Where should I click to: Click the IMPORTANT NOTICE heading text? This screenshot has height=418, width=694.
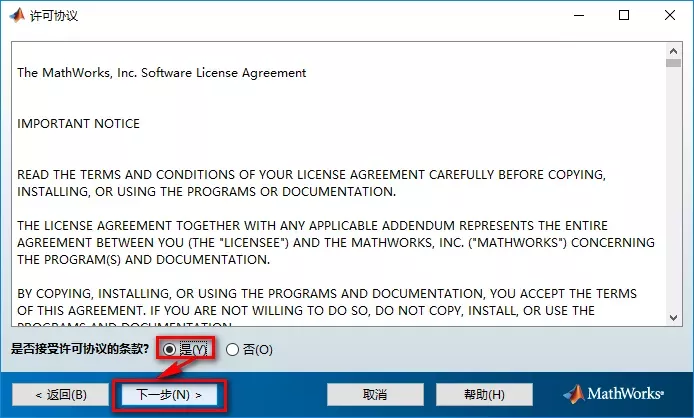coord(78,124)
